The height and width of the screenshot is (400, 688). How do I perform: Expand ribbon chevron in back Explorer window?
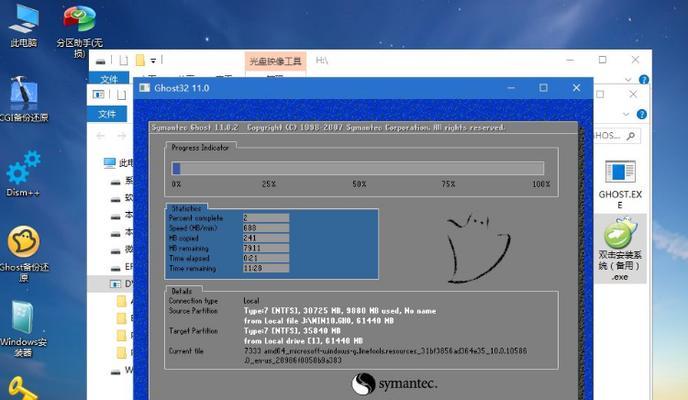click(x=628, y=80)
